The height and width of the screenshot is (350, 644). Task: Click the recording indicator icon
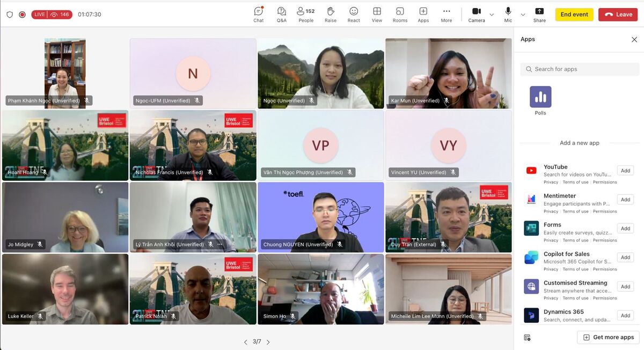[22, 14]
